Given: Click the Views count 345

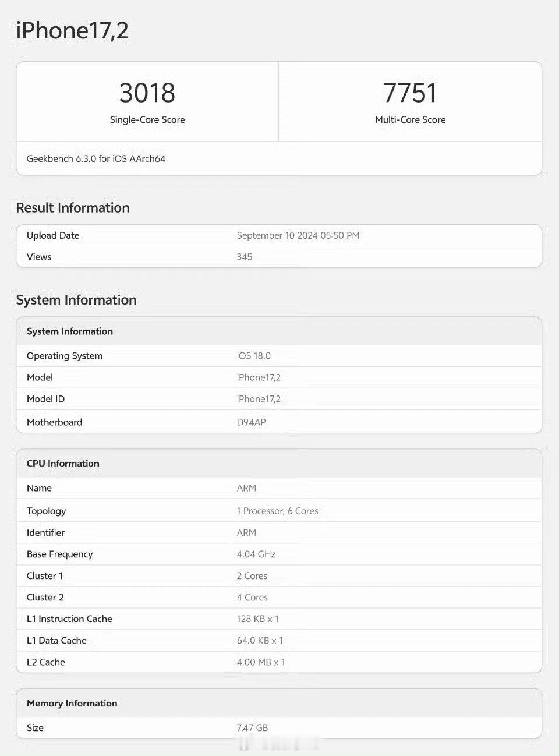Looking at the screenshot, I should point(245,257).
